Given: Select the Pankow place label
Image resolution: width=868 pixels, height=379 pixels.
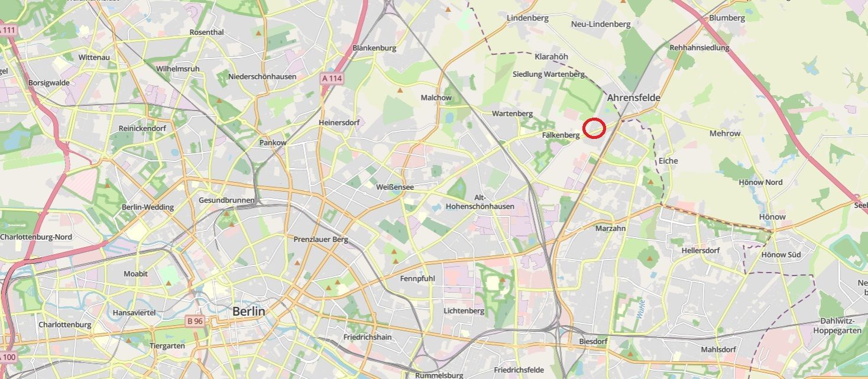Looking at the screenshot, I should click(x=273, y=142).
